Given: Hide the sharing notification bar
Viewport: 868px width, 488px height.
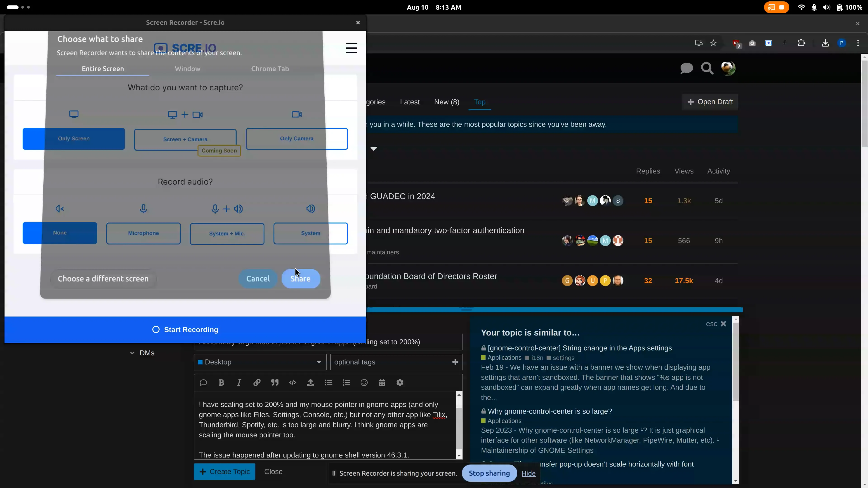Looking at the screenshot, I should pos(528,473).
